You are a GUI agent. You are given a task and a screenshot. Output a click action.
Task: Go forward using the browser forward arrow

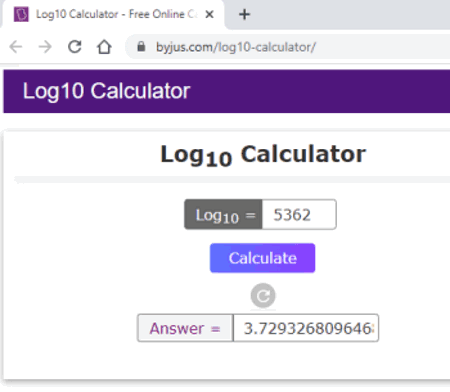click(x=45, y=47)
